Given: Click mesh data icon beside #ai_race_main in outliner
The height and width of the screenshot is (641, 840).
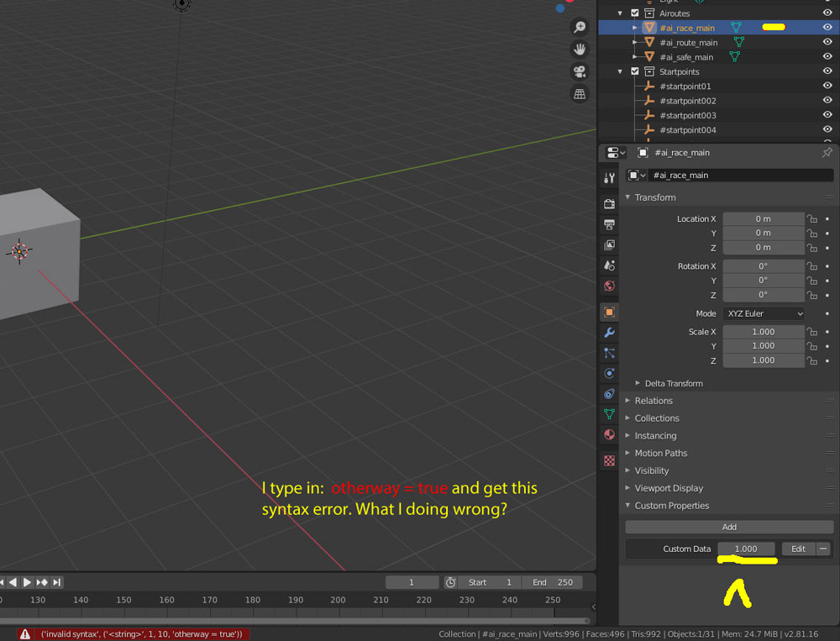Looking at the screenshot, I should [x=736, y=28].
